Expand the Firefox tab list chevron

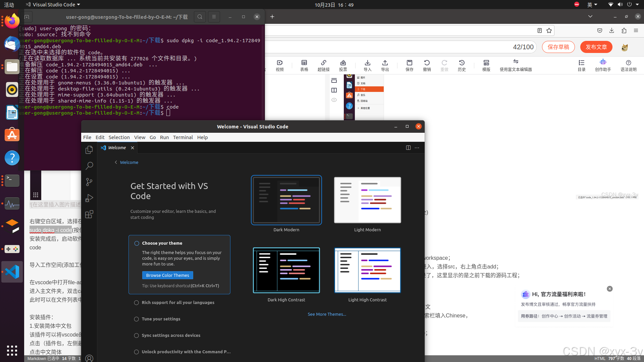click(x=590, y=16)
